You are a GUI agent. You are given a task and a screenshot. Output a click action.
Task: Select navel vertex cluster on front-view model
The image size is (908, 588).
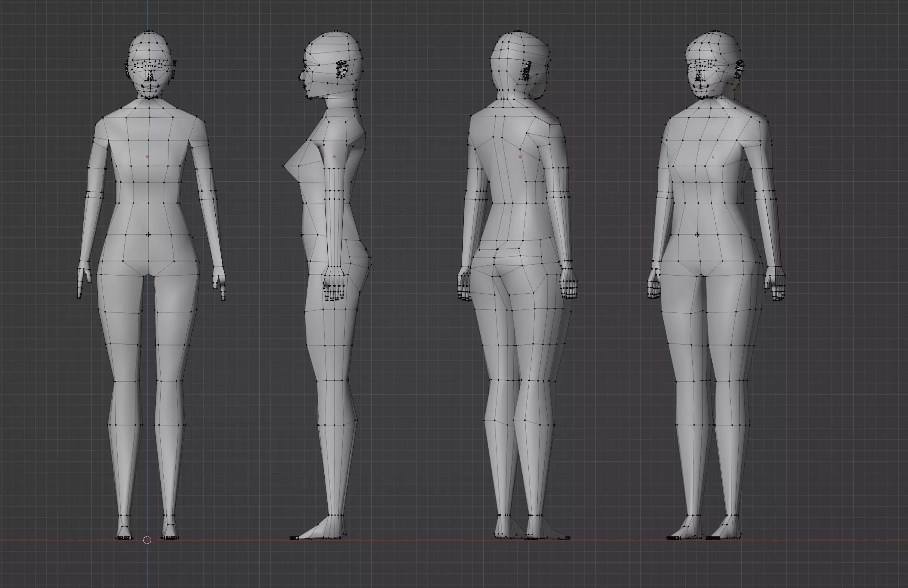149,235
